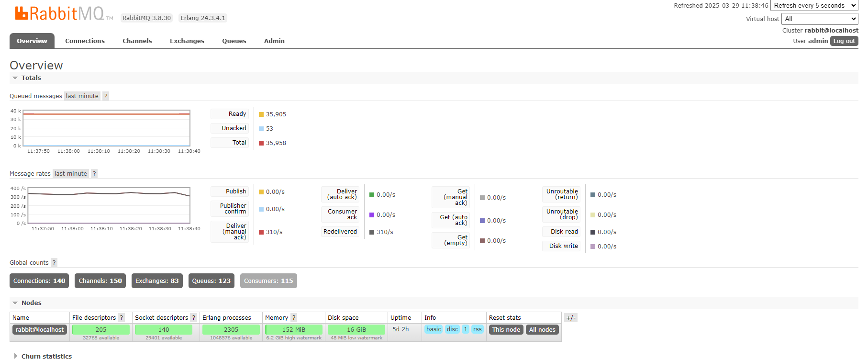Click the 16 GiB disk space bar

click(x=356, y=329)
